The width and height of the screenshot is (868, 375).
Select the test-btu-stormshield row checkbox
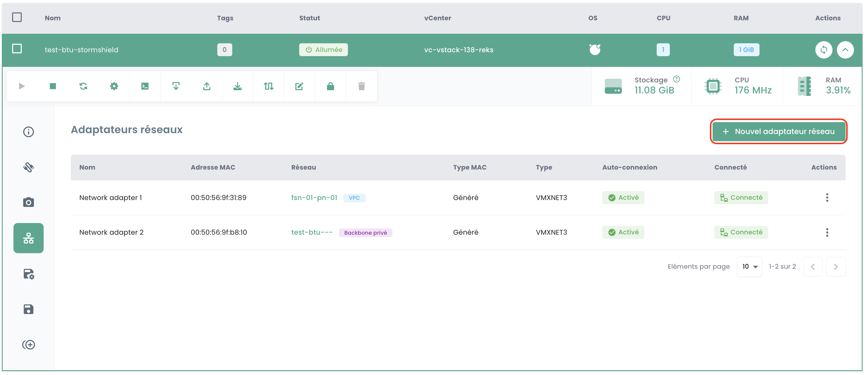(17, 49)
